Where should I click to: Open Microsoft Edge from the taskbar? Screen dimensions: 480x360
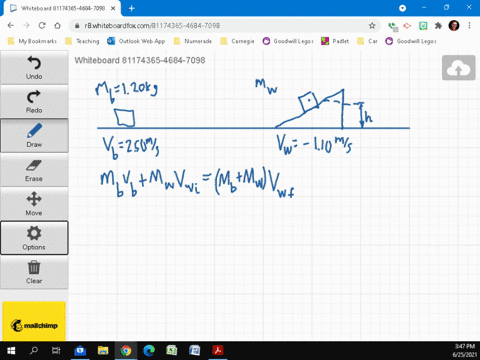click(149, 350)
